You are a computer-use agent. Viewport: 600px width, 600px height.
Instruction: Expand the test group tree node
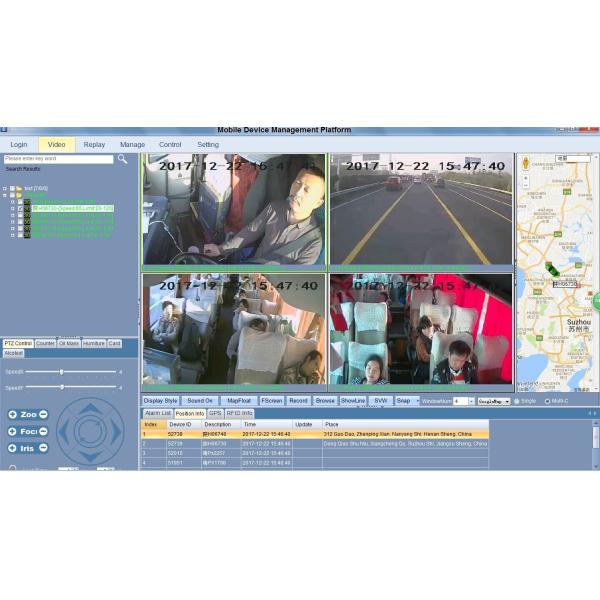[x=5, y=188]
